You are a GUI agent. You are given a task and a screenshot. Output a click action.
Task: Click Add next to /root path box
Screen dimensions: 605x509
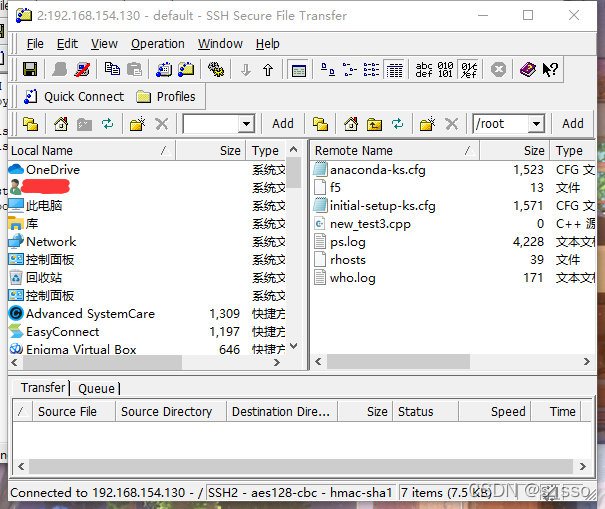(x=573, y=124)
